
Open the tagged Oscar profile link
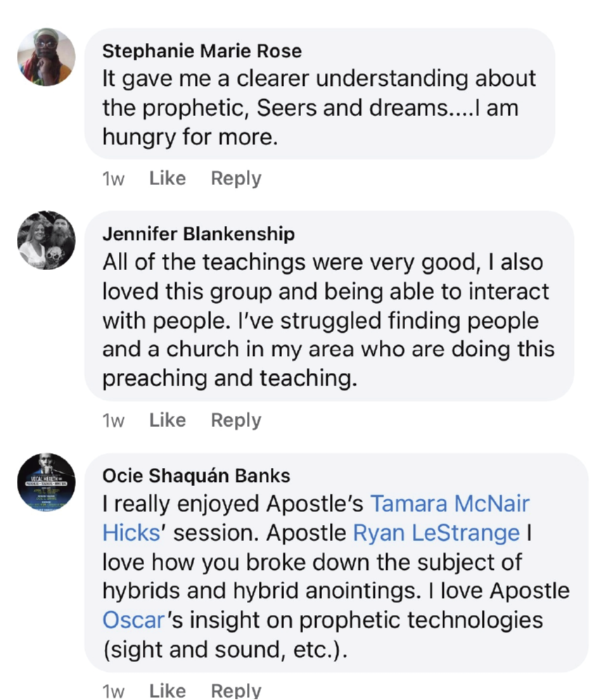coord(133,620)
